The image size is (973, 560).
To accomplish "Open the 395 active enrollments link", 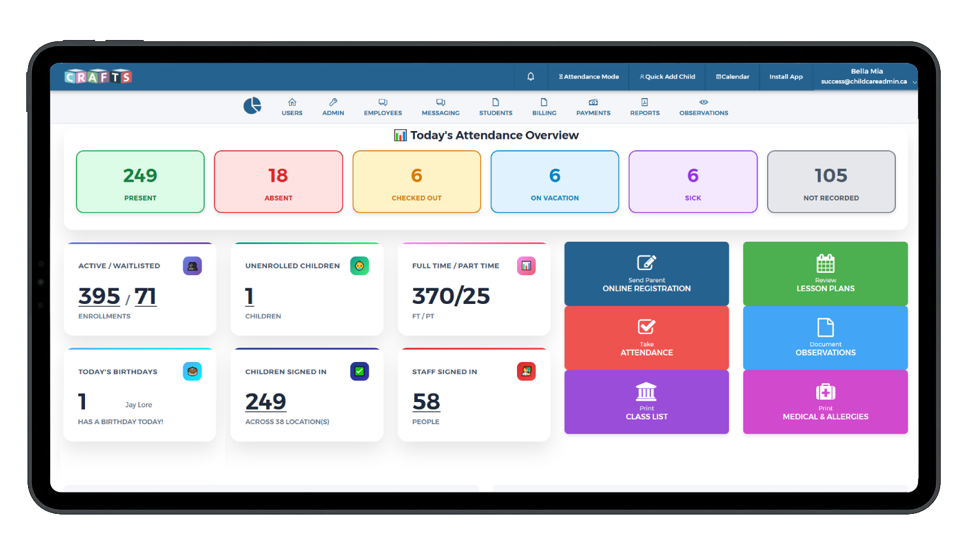I will coord(99,296).
